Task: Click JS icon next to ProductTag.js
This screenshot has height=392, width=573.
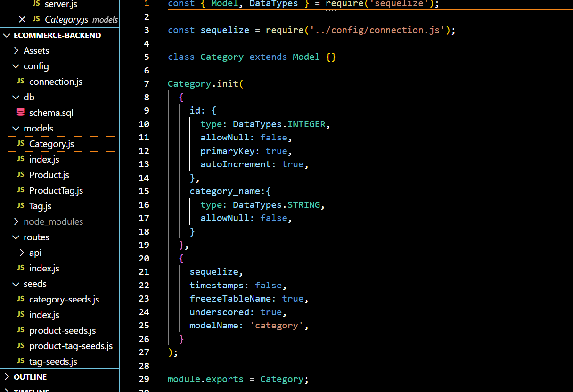Action: click(x=20, y=190)
